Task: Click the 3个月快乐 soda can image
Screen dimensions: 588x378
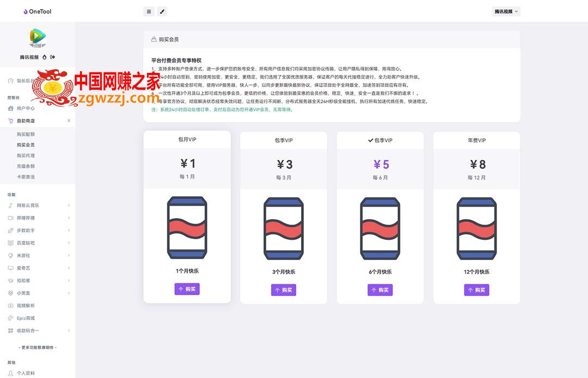Action: click(284, 228)
